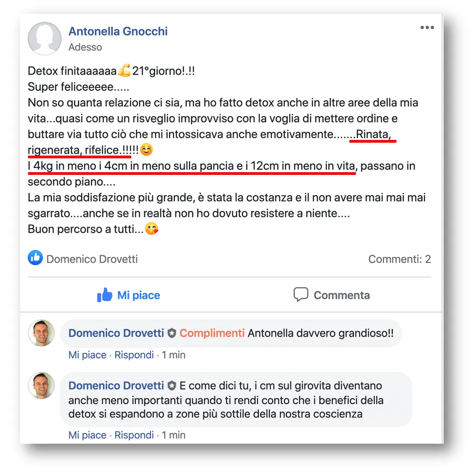Click the Adesso post timestamp

[85, 47]
